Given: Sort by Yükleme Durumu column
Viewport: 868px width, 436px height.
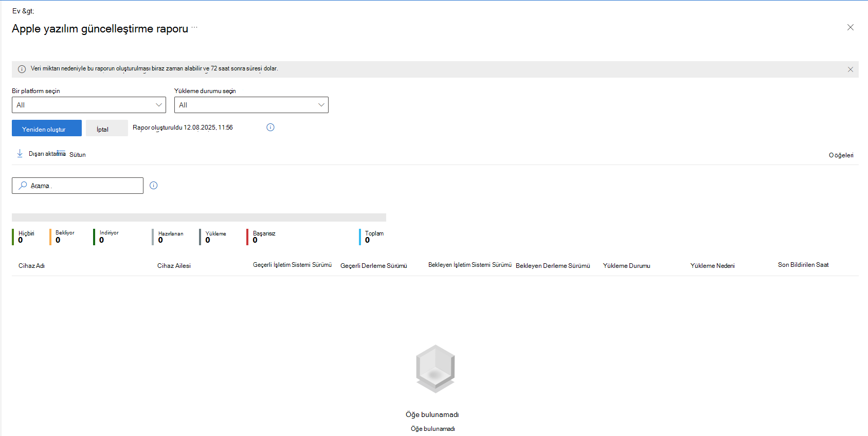Looking at the screenshot, I should [626, 266].
